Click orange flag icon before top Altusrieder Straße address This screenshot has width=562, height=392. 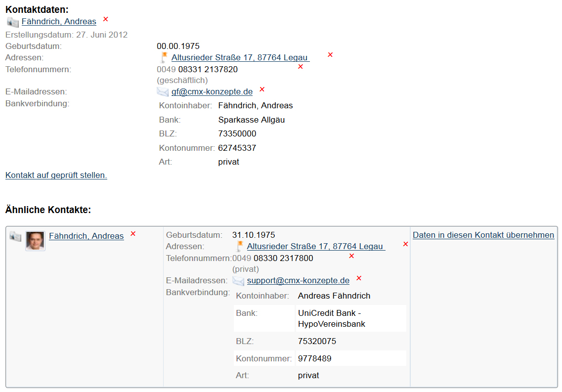164,57
